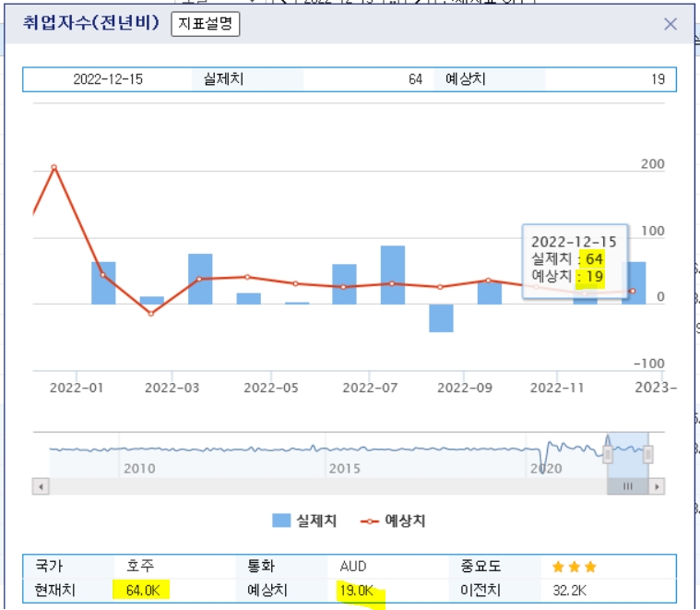Click the 2022-12-15 date cell in header

(108, 79)
